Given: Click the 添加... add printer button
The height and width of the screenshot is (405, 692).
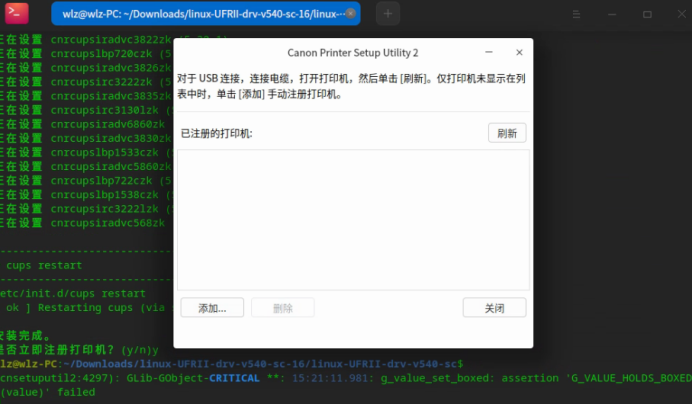Looking at the screenshot, I should pos(212,308).
